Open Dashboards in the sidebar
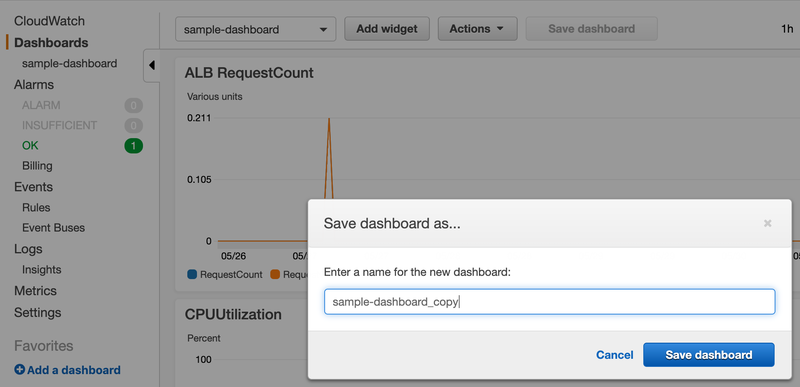The width and height of the screenshot is (800, 387). pos(51,43)
